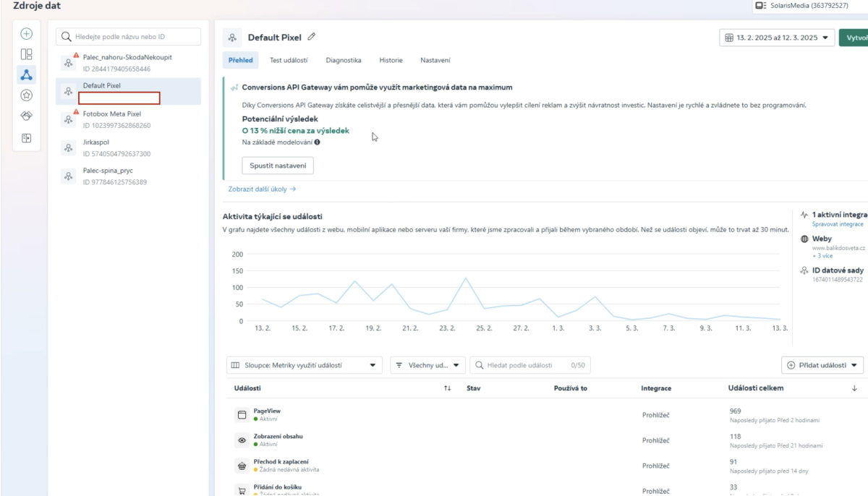This screenshot has height=496, width=868.
Task: Open date range 13. 2. 2025 až 12. 3. 2025
Action: pos(777,38)
